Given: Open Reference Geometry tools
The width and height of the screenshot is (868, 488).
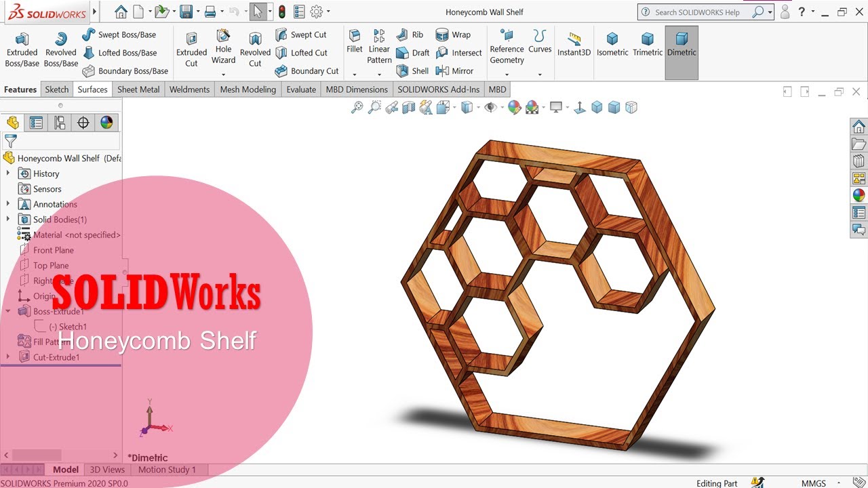Looking at the screenshot, I should coord(507,46).
